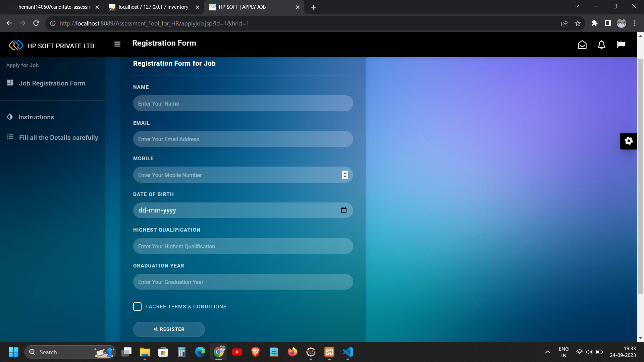Viewport: 644px width, 362px height.
Task: Open the I Agree Terms & Conditions link
Action: (x=186, y=306)
